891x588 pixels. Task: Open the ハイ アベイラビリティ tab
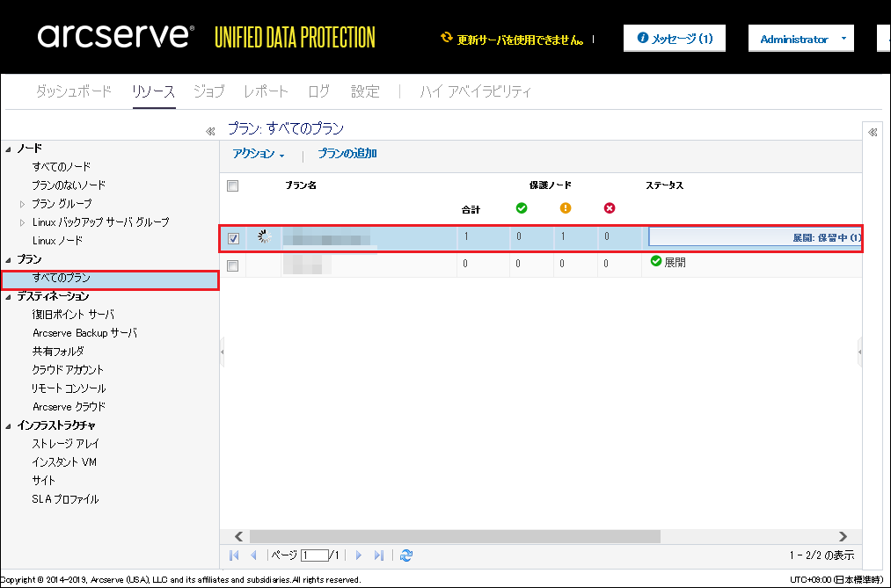pos(475,91)
